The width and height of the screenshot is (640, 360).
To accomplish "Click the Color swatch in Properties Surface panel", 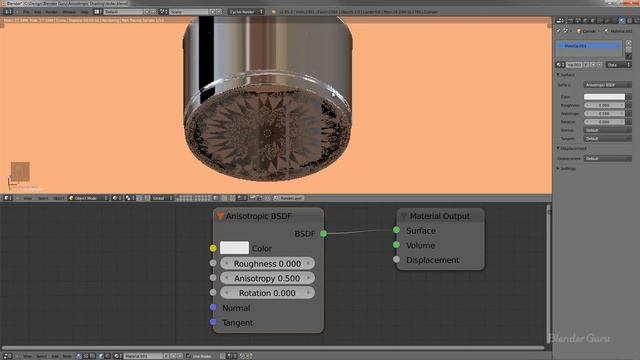I will (x=604, y=97).
